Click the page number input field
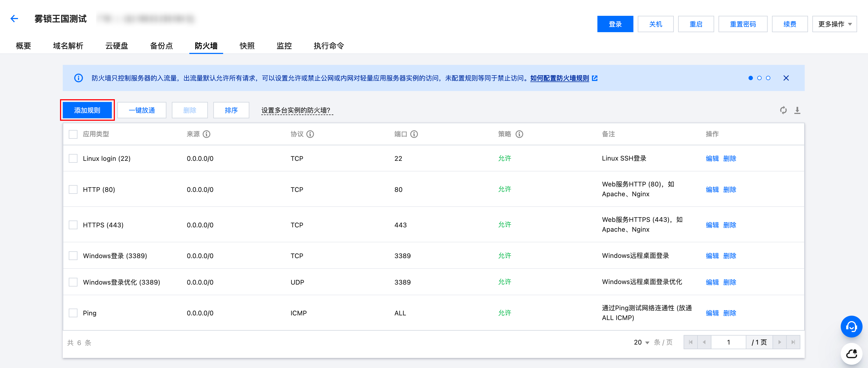Image resolution: width=868 pixels, height=368 pixels. 729,342
